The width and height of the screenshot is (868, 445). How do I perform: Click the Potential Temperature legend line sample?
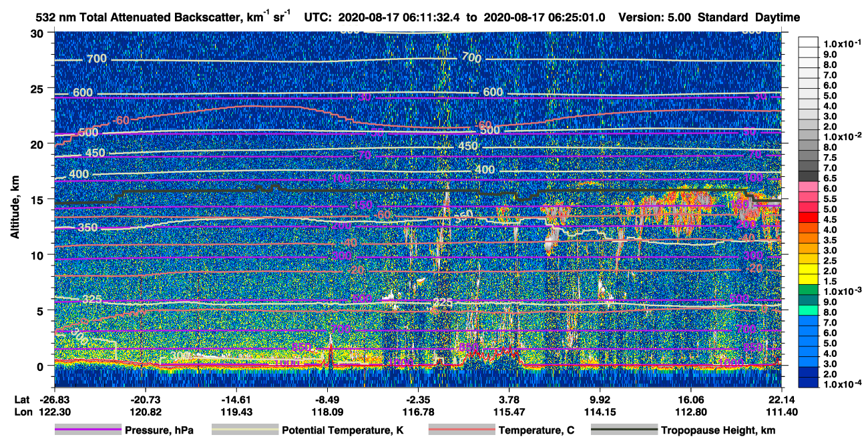pyautogui.click(x=245, y=430)
